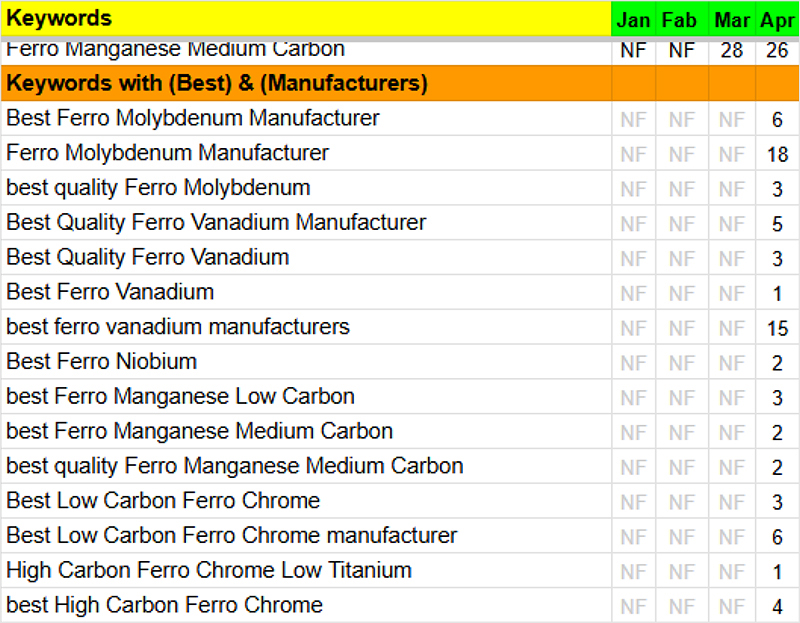Image resolution: width=800 pixels, height=623 pixels.
Task: Select Apr value 4 for best High Carbon Ferro Chrome
Action: pos(777,606)
